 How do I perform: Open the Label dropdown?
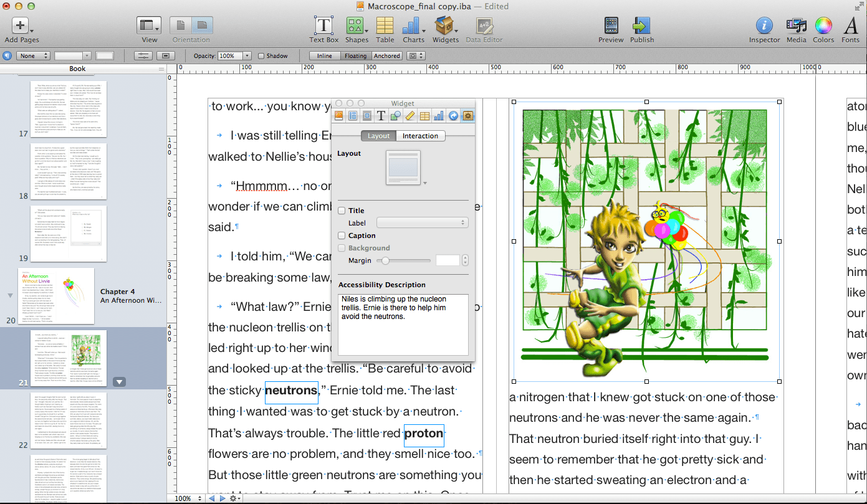coord(423,222)
